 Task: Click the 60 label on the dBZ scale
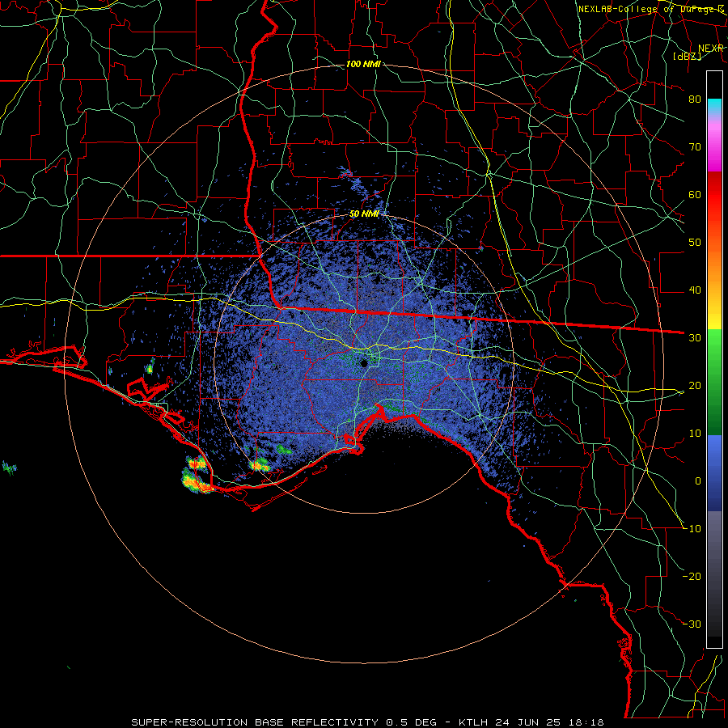coord(695,194)
